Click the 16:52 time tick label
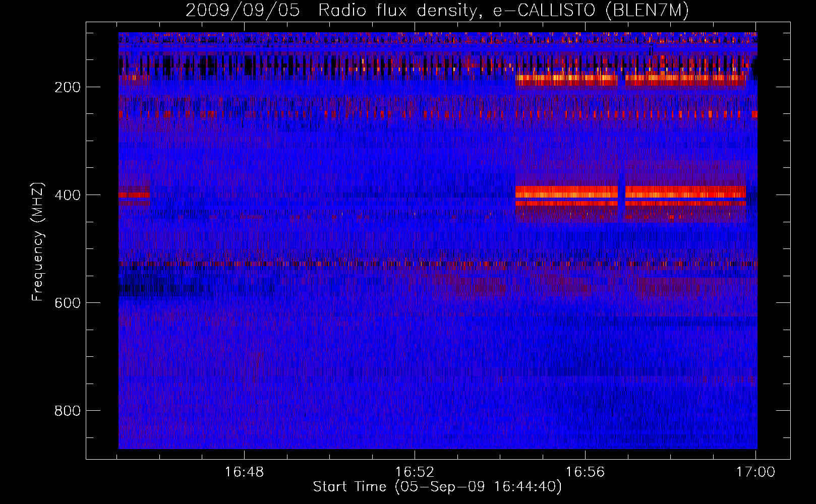 [415, 472]
